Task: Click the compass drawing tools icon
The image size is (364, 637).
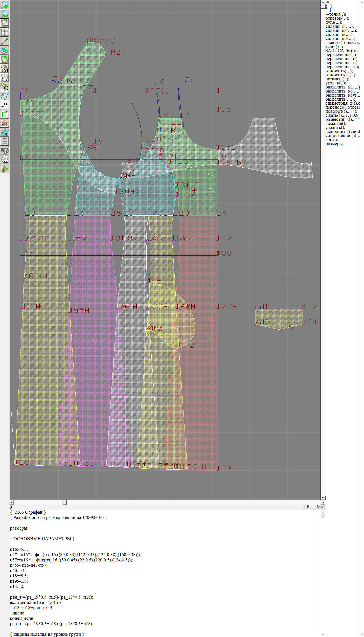Action: click(x=5, y=77)
